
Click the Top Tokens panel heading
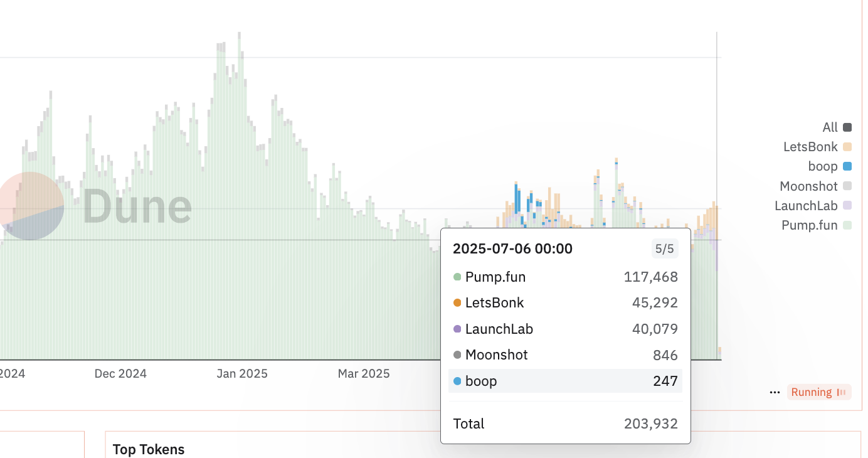[x=149, y=449]
